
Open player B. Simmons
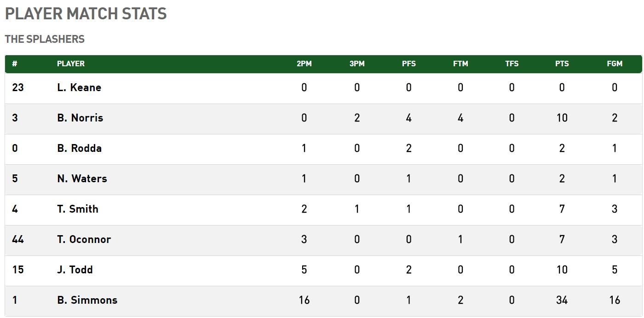87,300
